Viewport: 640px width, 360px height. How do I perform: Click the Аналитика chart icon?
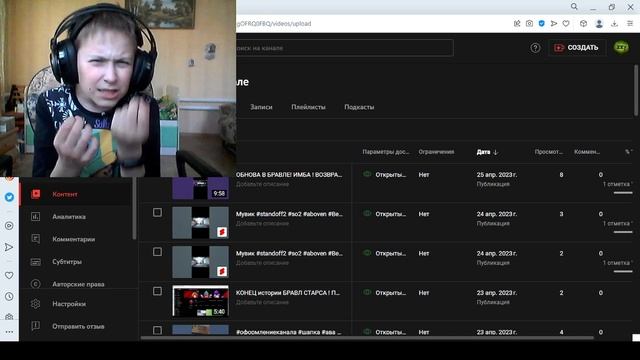pyautogui.click(x=36, y=217)
